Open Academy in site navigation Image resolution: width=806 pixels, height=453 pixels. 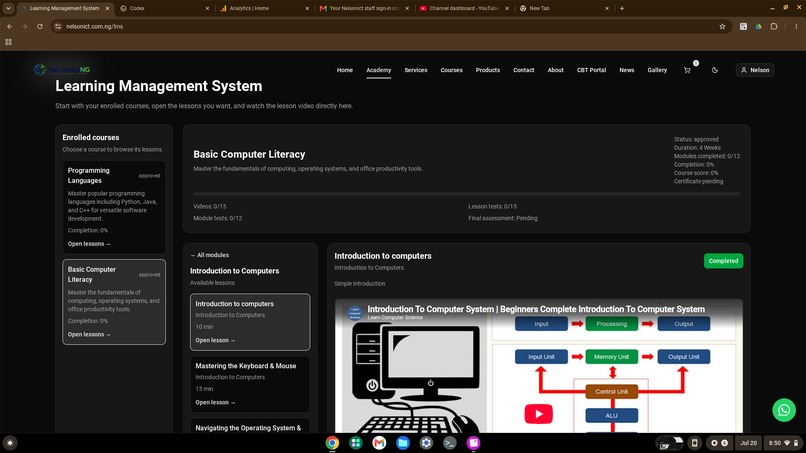[x=378, y=70]
